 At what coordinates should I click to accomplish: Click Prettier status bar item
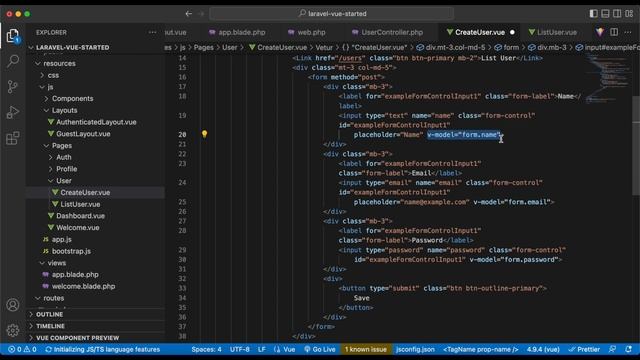tap(584, 349)
